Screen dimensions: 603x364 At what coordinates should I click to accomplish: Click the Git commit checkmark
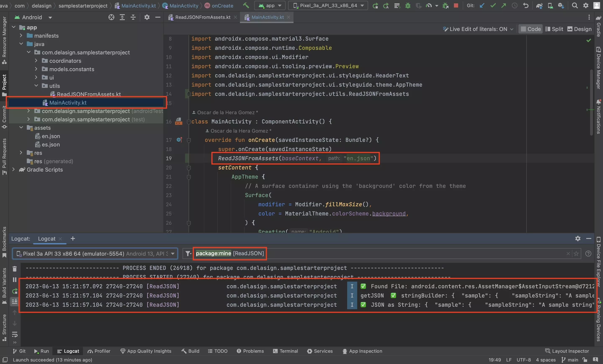pyautogui.click(x=493, y=5)
